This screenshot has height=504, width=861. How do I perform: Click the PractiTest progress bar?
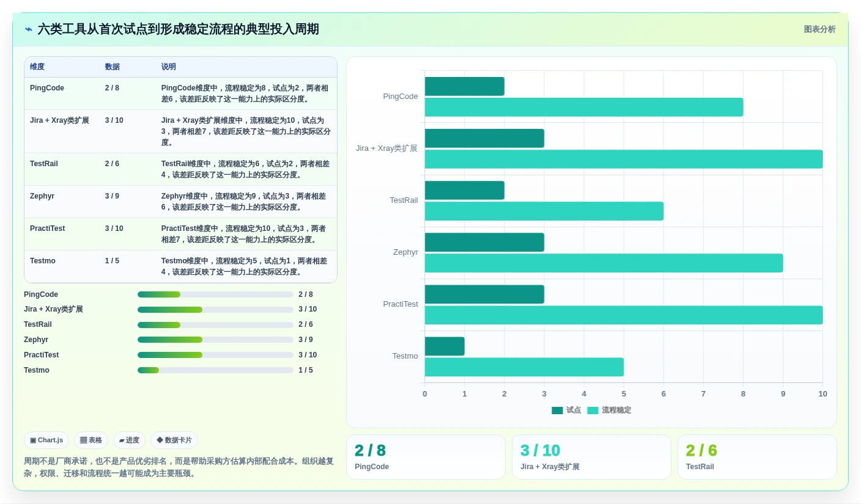click(215, 355)
